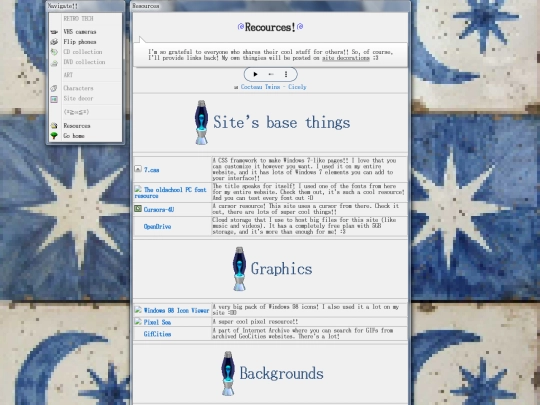The width and height of the screenshot is (540, 405).
Task: Click the VHS camera icon
Action: tap(54, 32)
